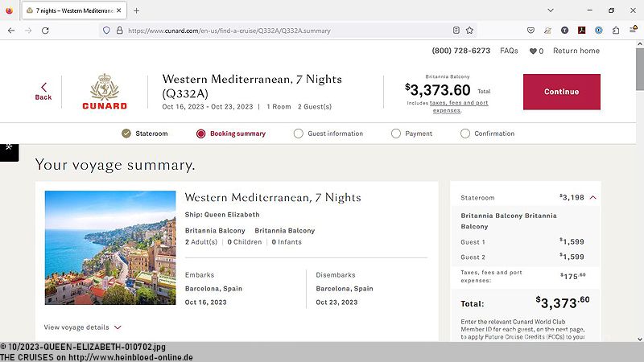Click the red Continue button
The height and width of the screenshot is (362, 644).
(x=561, y=92)
